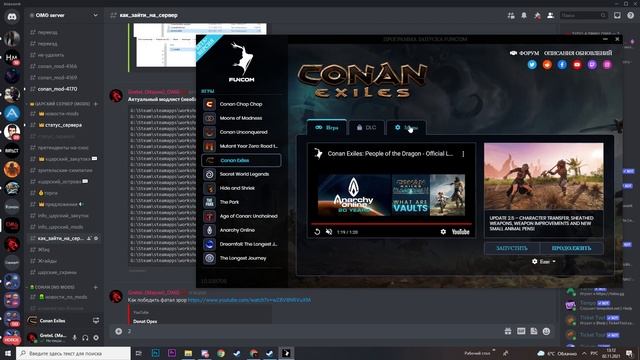
Task: Open Discord threads icon
Action: pos(511,16)
